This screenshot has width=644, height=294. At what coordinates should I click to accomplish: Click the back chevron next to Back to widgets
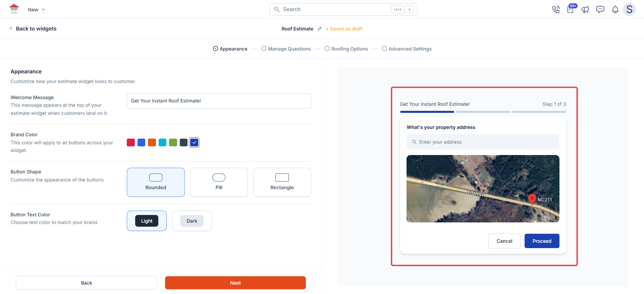[11, 28]
